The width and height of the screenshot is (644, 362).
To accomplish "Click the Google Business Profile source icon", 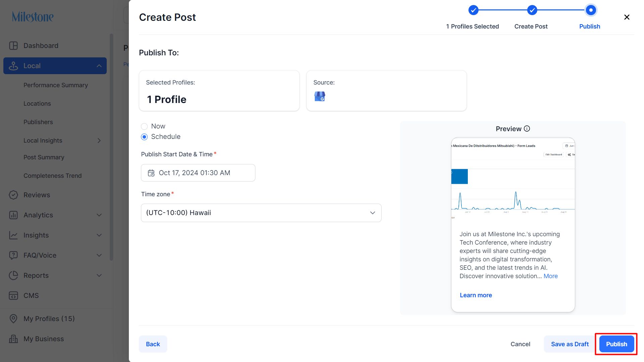I will click(x=319, y=97).
